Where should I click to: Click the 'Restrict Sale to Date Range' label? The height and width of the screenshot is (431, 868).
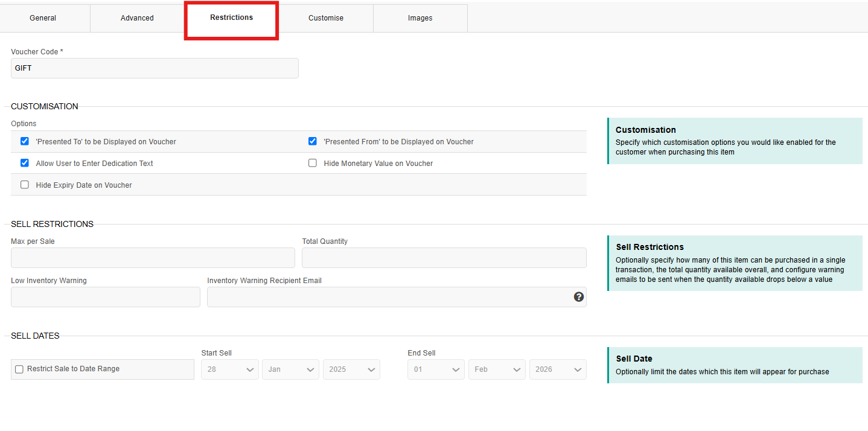pyautogui.click(x=74, y=369)
